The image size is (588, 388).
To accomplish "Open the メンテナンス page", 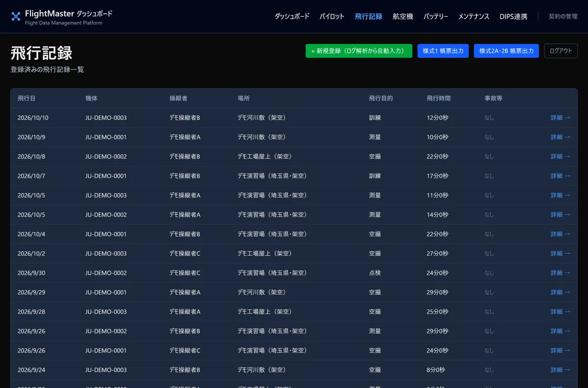I will pyautogui.click(x=474, y=17).
